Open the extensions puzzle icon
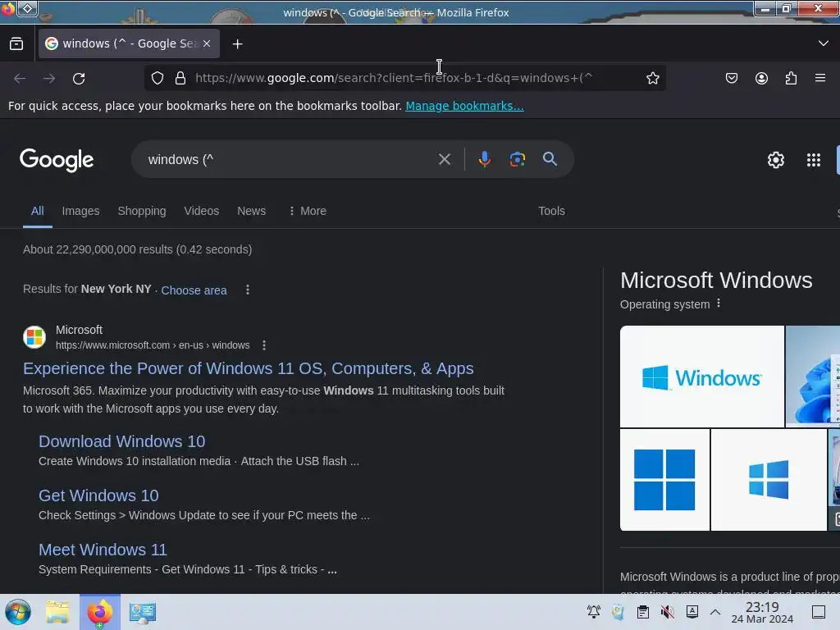The image size is (840, 630). [x=791, y=78]
